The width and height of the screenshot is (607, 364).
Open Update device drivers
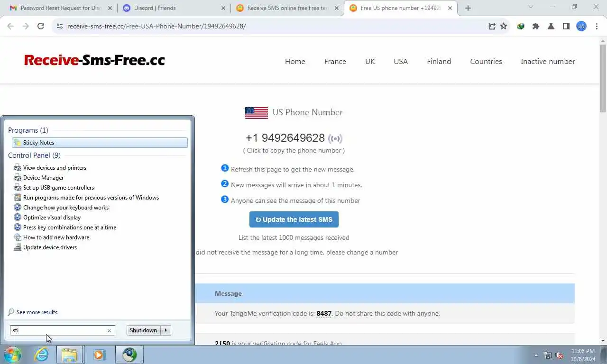pos(50,247)
